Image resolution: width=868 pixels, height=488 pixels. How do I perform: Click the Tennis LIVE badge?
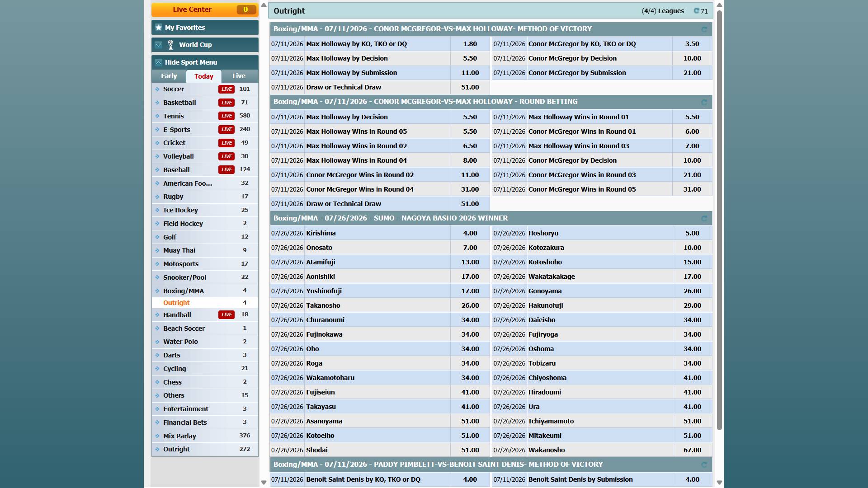pyautogui.click(x=226, y=116)
